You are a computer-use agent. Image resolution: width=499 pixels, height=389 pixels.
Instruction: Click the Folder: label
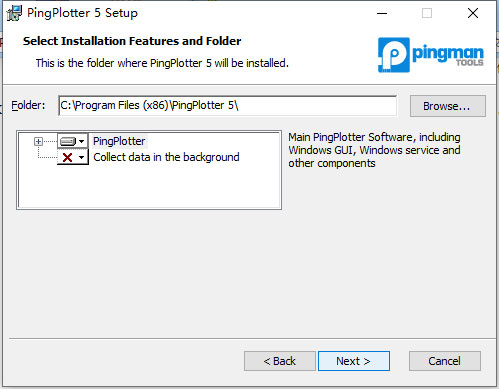click(28, 105)
